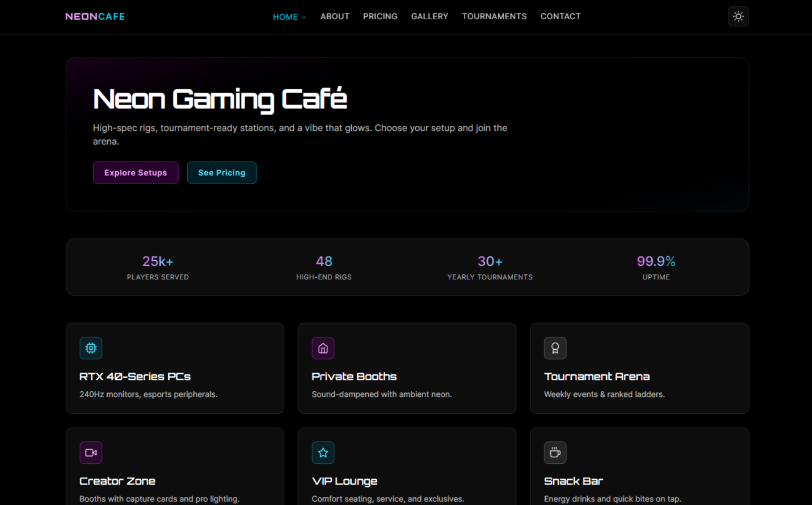Open the Contact page link

pos(560,16)
